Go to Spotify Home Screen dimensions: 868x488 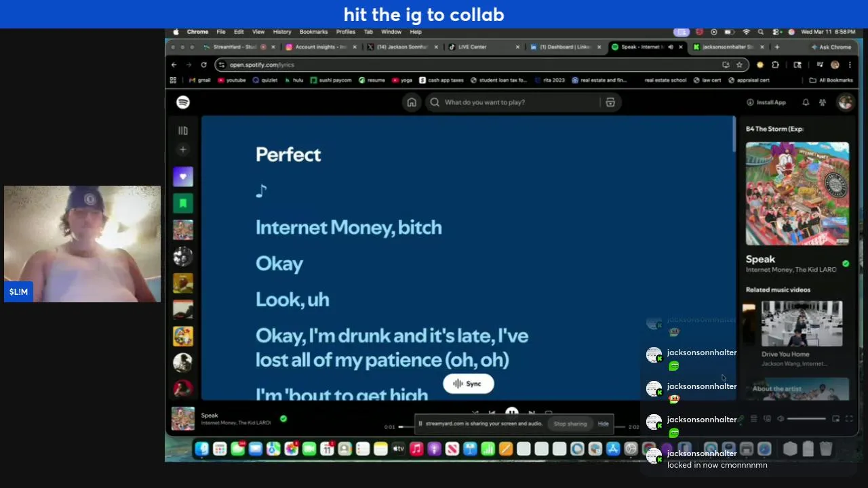point(412,102)
